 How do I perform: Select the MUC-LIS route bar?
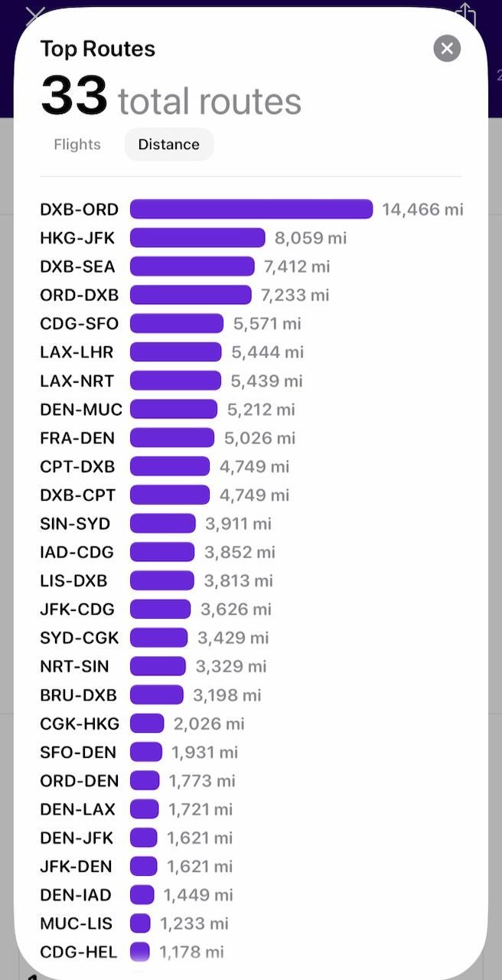click(x=140, y=923)
